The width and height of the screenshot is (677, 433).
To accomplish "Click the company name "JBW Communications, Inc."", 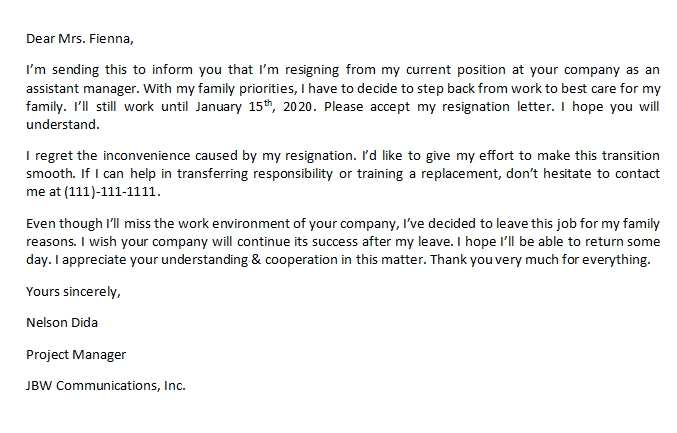I will (x=107, y=385).
